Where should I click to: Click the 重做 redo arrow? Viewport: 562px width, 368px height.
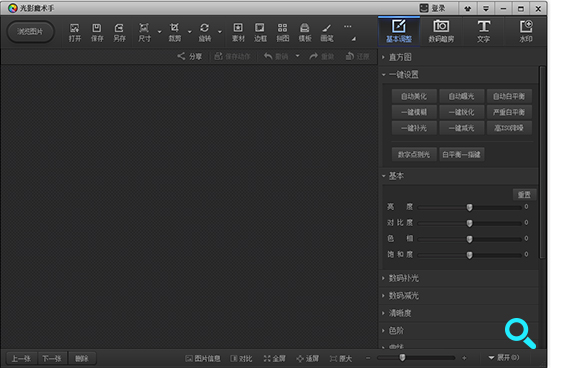314,56
